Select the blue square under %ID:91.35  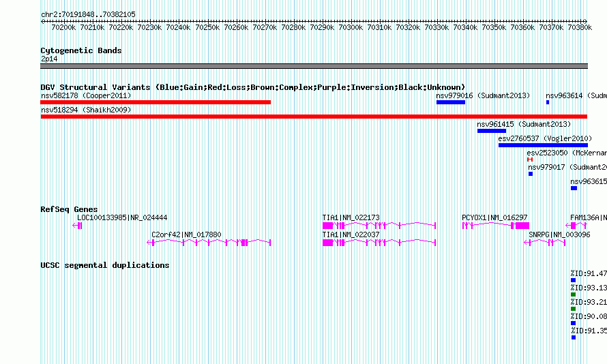pyautogui.click(x=574, y=337)
